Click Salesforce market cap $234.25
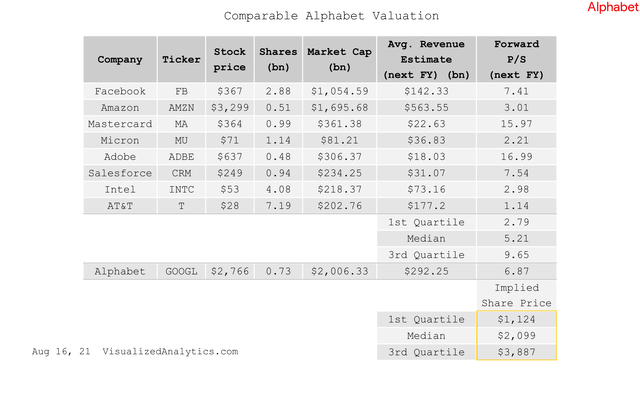 (x=339, y=173)
